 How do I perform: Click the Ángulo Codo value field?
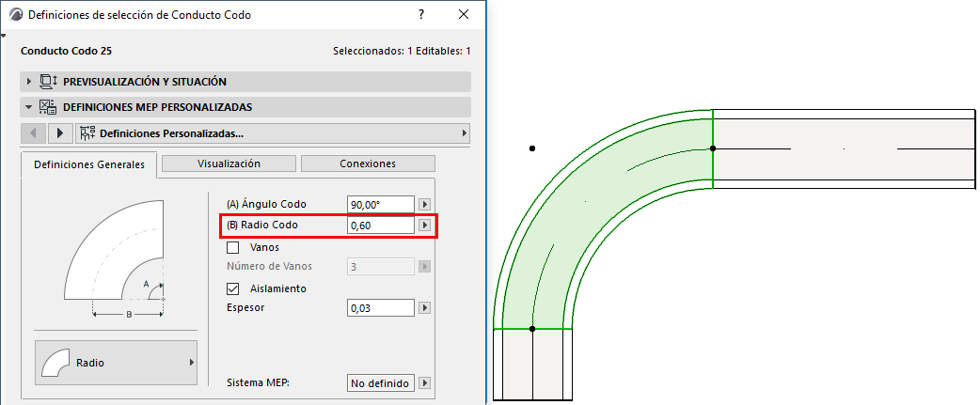click(x=381, y=205)
